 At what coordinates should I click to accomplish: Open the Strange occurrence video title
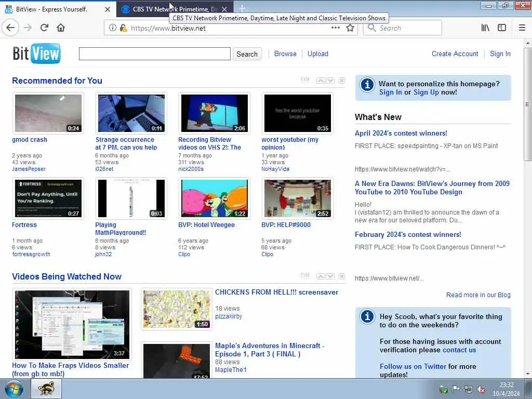(x=126, y=143)
